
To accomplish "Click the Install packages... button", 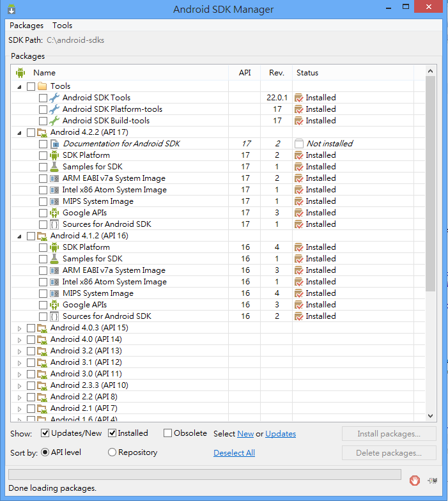I will coord(389,433).
